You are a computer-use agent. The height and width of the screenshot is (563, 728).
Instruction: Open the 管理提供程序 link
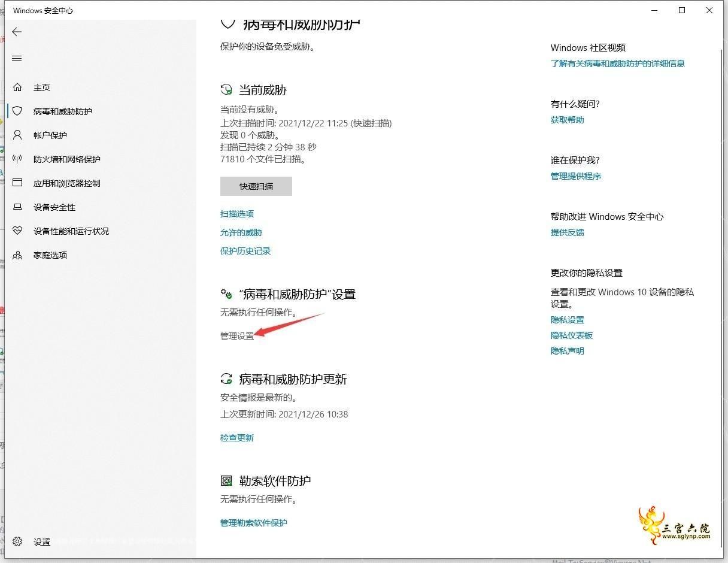coord(576,176)
